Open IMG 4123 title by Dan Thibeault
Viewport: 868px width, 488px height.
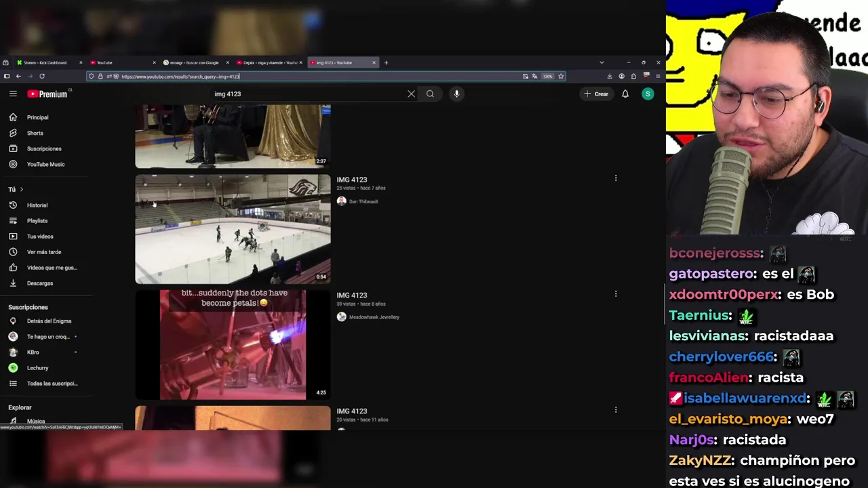point(351,180)
